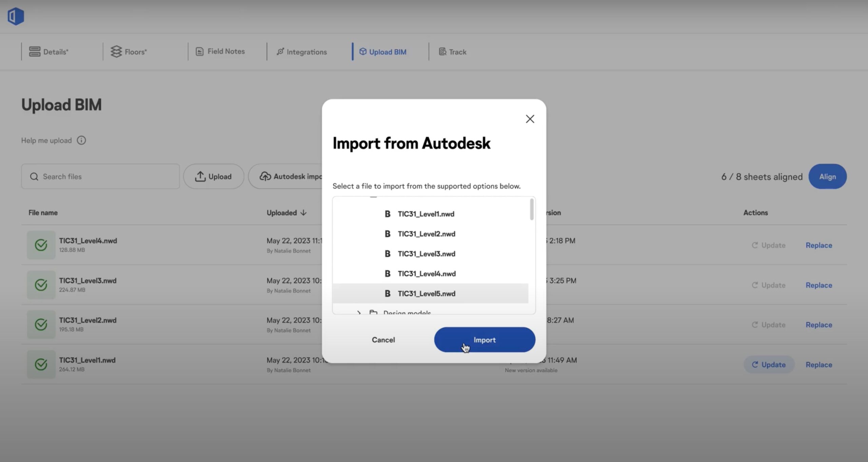This screenshot has height=462, width=868.
Task: Click green checkmark icon for TIC31_Level1.nwd
Action: point(41,364)
